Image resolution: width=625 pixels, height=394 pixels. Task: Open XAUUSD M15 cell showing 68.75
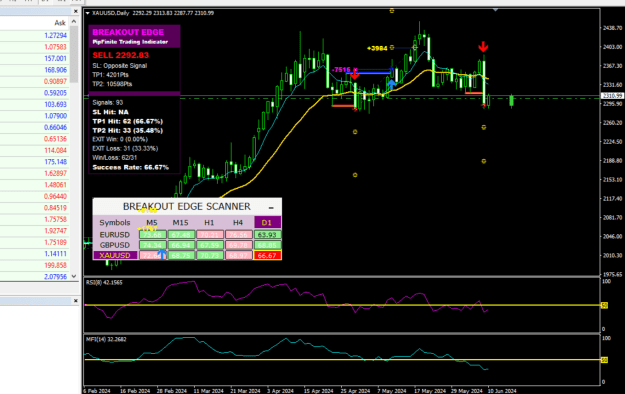(181, 255)
